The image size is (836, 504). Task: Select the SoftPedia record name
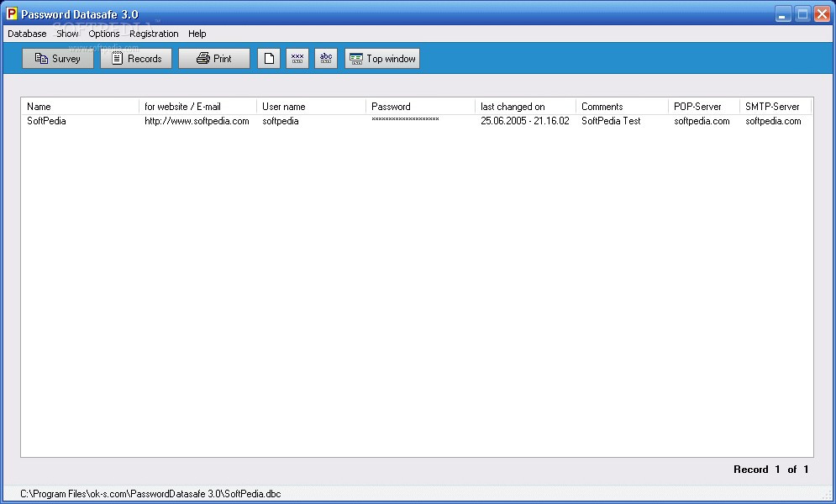click(46, 121)
